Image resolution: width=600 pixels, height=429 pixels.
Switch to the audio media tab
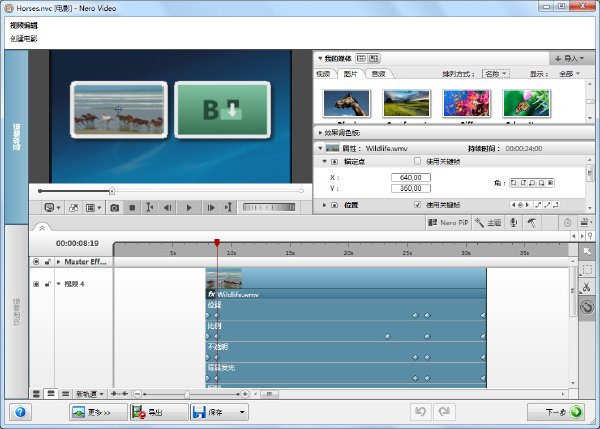pos(378,74)
